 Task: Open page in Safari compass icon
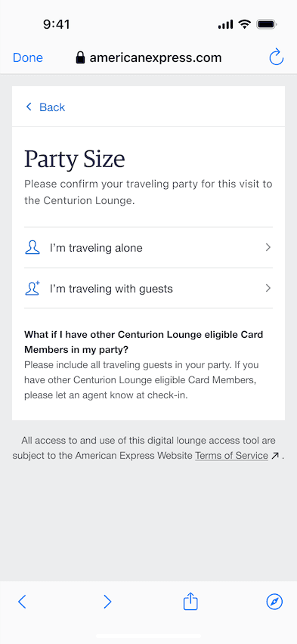(274, 602)
